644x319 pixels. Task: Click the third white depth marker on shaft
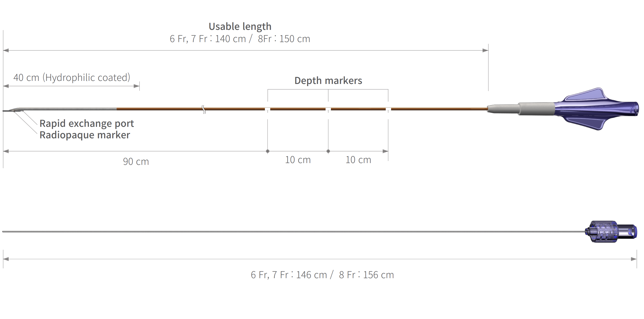[x=388, y=109]
